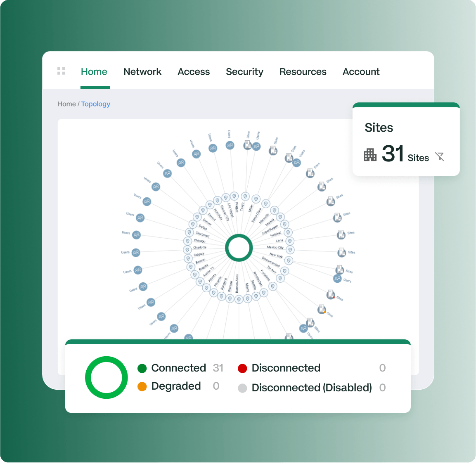
Task: Select the Users node connected to Charlotte
Action: [136, 253]
